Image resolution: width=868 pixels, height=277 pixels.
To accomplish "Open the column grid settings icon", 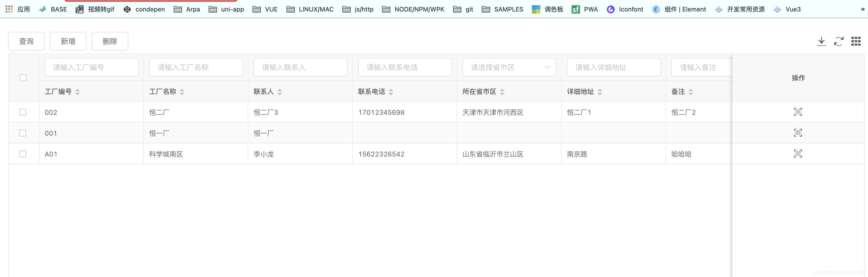I will point(856,41).
